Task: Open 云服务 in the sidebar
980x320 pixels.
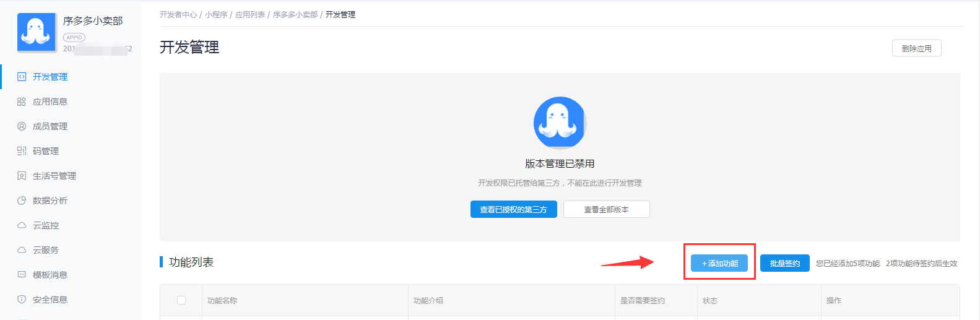Action: [x=46, y=250]
